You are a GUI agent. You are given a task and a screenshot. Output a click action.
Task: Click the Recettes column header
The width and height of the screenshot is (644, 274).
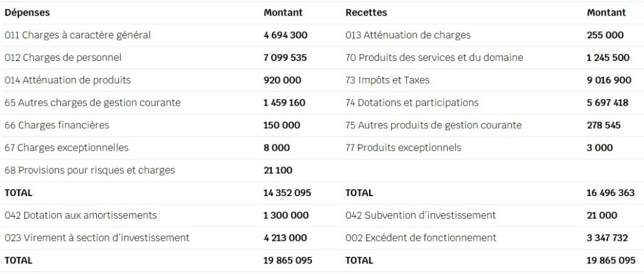(x=366, y=13)
